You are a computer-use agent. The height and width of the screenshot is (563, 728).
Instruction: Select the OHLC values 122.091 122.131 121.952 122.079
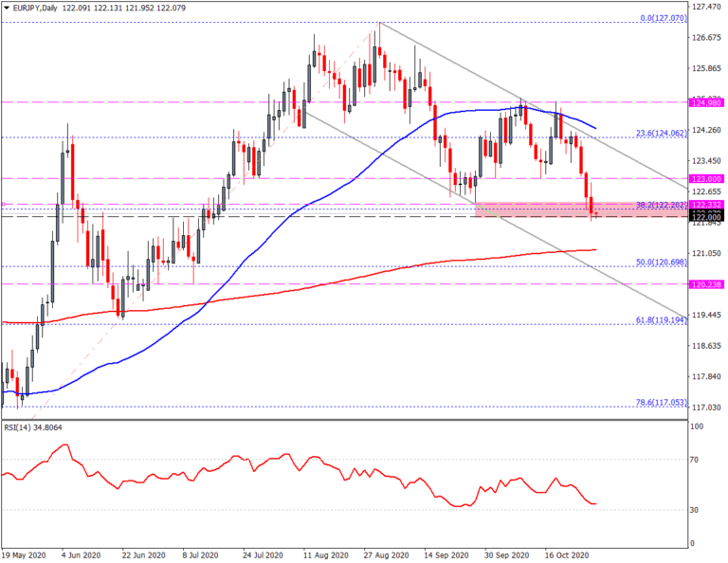[123, 8]
